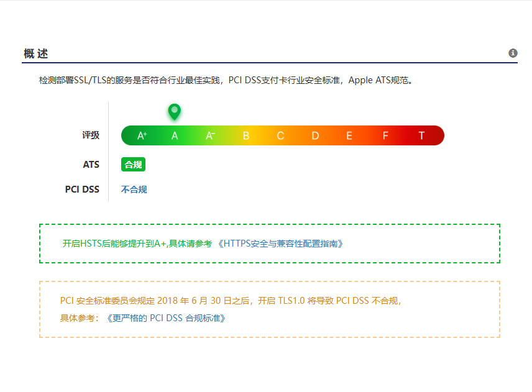Click the PCI DSS row label
The width and height of the screenshot is (532, 392).
pyautogui.click(x=82, y=189)
